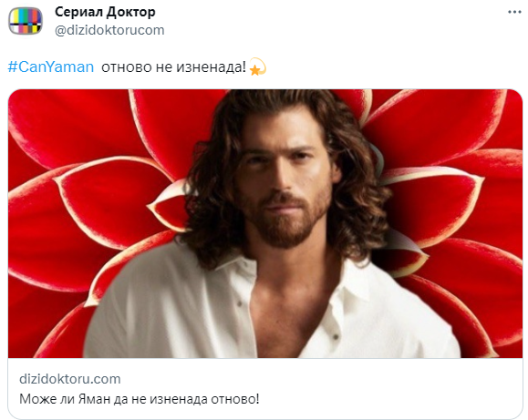
Task: Click the tweet text отново не изненада
Action: 174,67
